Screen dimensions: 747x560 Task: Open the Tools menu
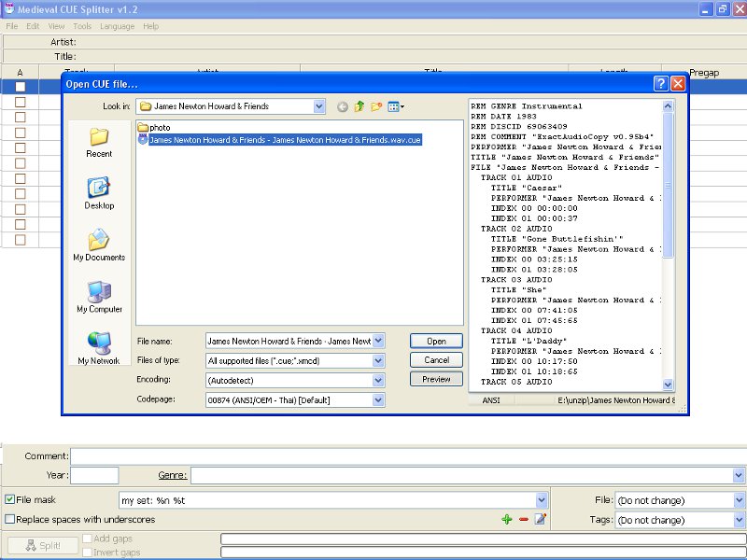tap(82, 26)
